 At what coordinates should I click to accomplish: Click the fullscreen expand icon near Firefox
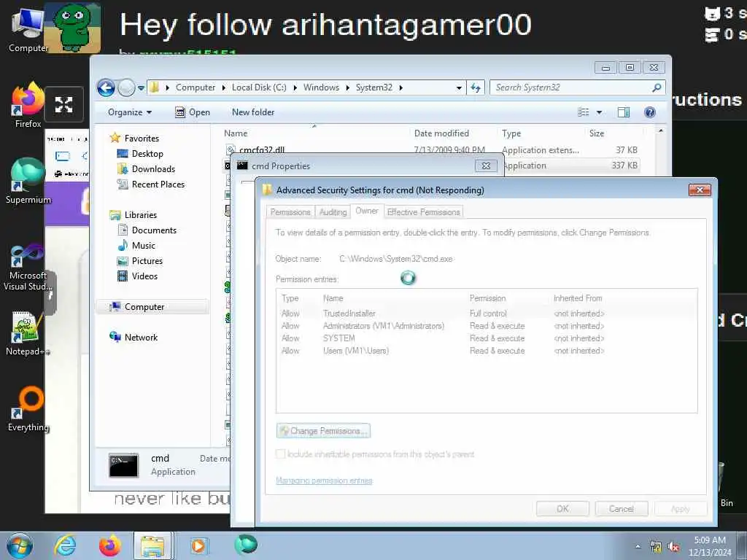(x=64, y=105)
